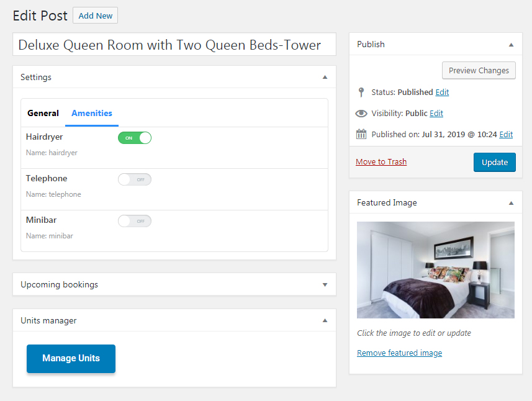This screenshot has height=401, width=532.
Task: Click the visibility eye icon
Action: tap(361, 114)
